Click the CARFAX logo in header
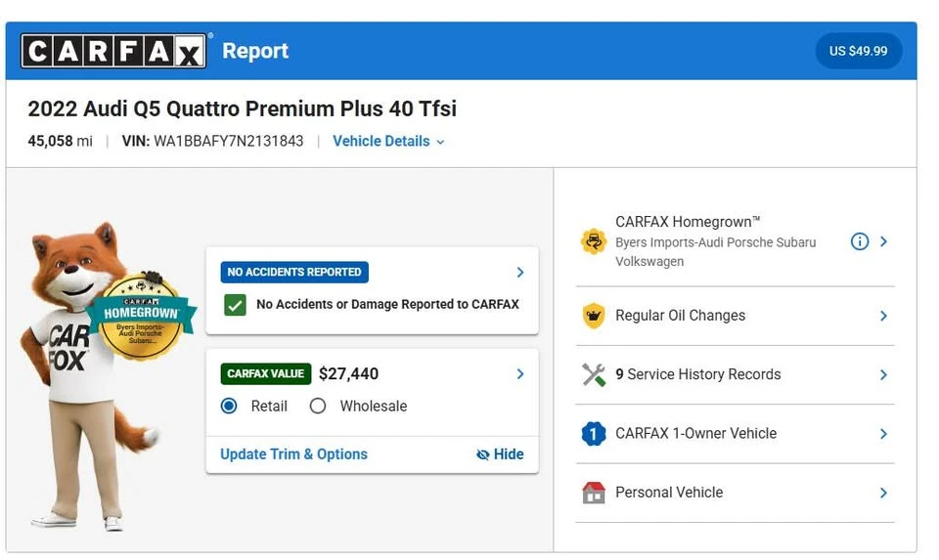 113,51
